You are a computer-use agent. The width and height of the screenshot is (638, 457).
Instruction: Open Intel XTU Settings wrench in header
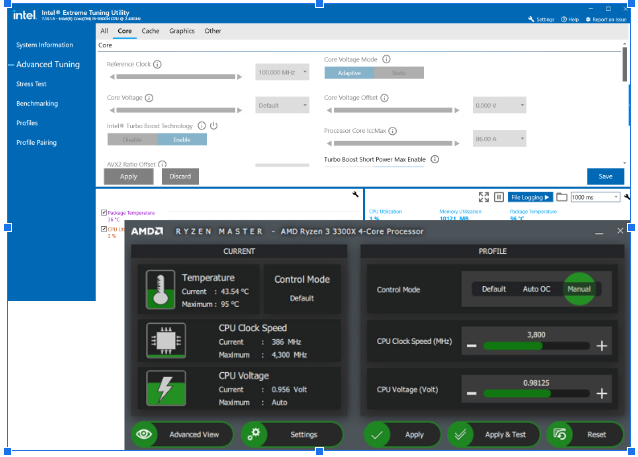click(531, 19)
